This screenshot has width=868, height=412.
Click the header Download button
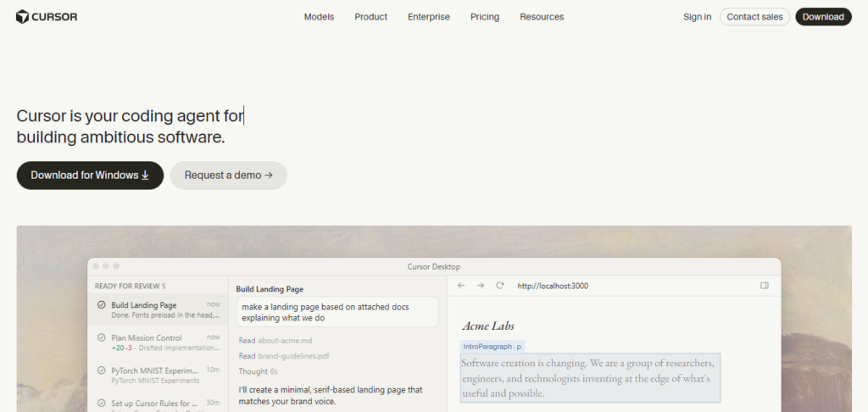823,17
